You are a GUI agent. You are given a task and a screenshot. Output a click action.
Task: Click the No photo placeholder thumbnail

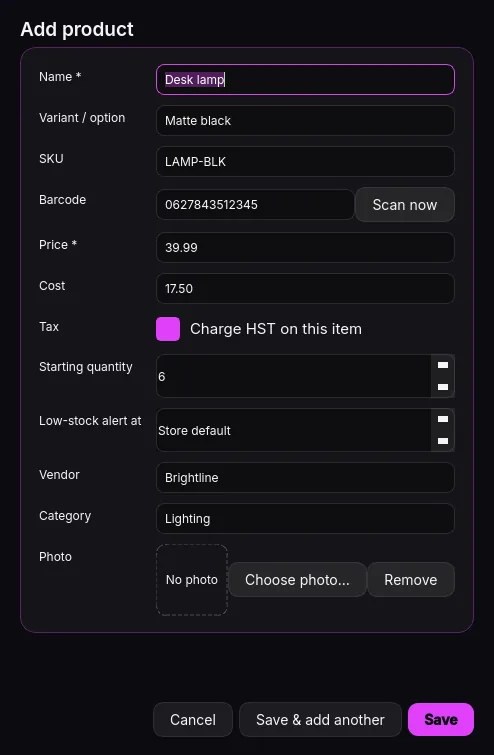click(x=192, y=580)
